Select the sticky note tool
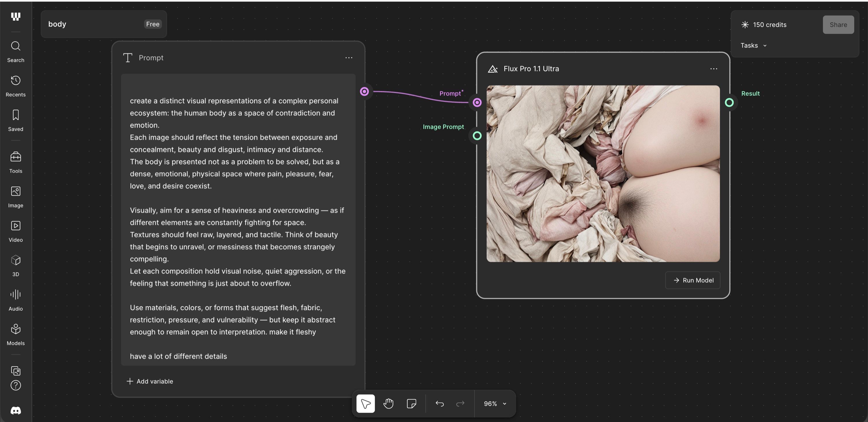This screenshot has height=422, width=868. [x=411, y=403]
